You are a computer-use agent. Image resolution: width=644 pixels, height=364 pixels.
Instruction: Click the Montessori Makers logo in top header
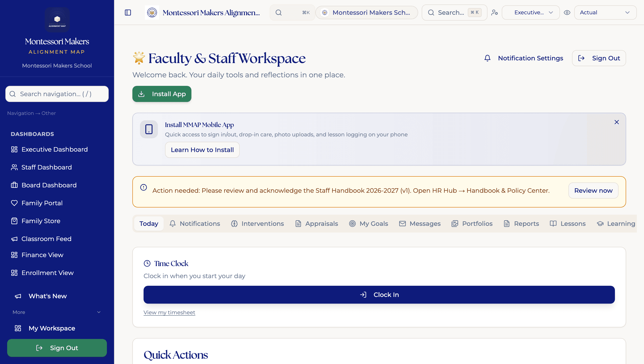[x=152, y=13]
